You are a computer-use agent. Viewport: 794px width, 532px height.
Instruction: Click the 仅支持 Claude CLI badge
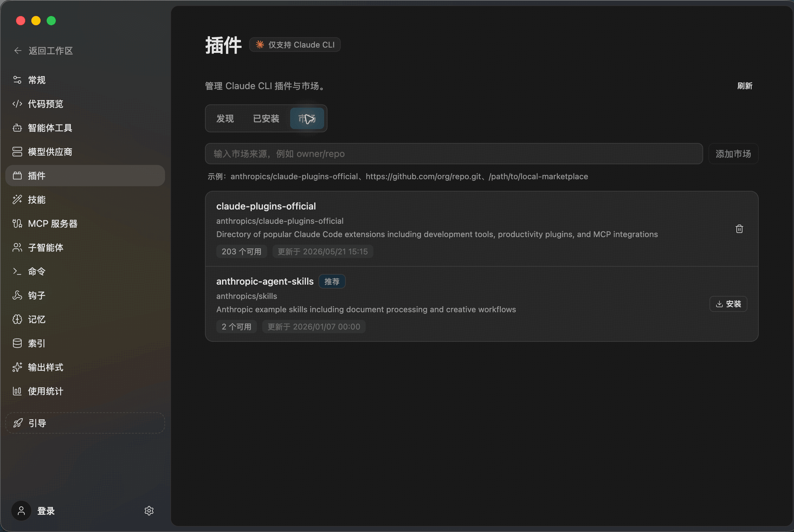click(295, 45)
